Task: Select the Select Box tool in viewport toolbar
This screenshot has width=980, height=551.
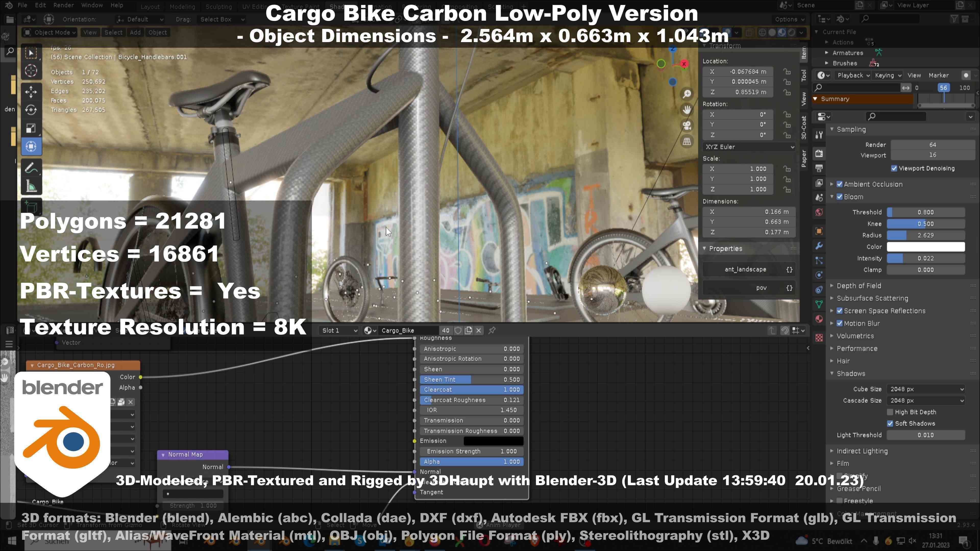Action: (x=31, y=53)
